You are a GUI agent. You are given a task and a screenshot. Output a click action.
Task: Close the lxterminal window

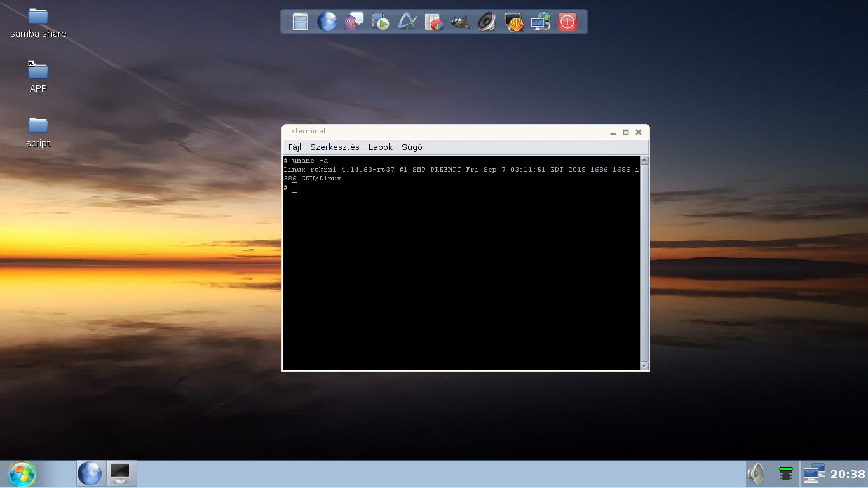pos(639,132)
